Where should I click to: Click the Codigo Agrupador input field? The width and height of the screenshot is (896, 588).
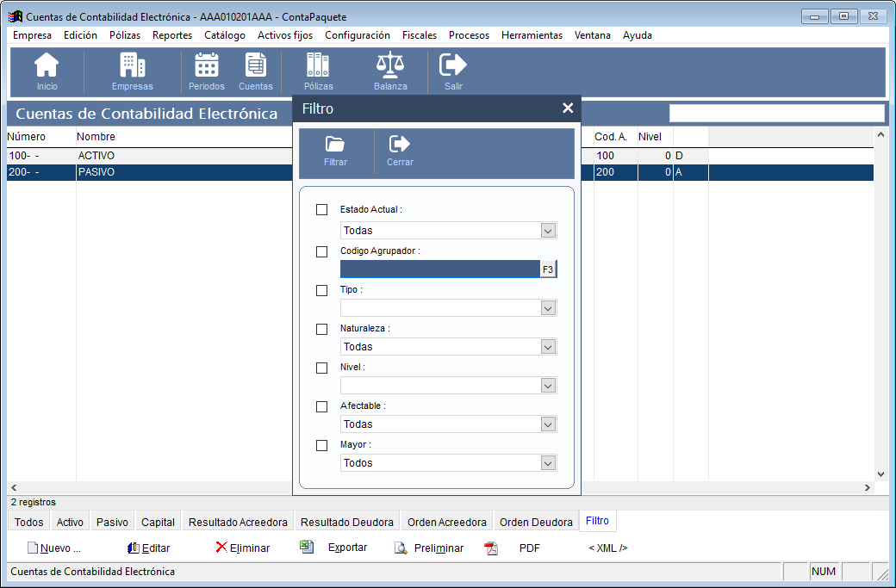point(440,269)
